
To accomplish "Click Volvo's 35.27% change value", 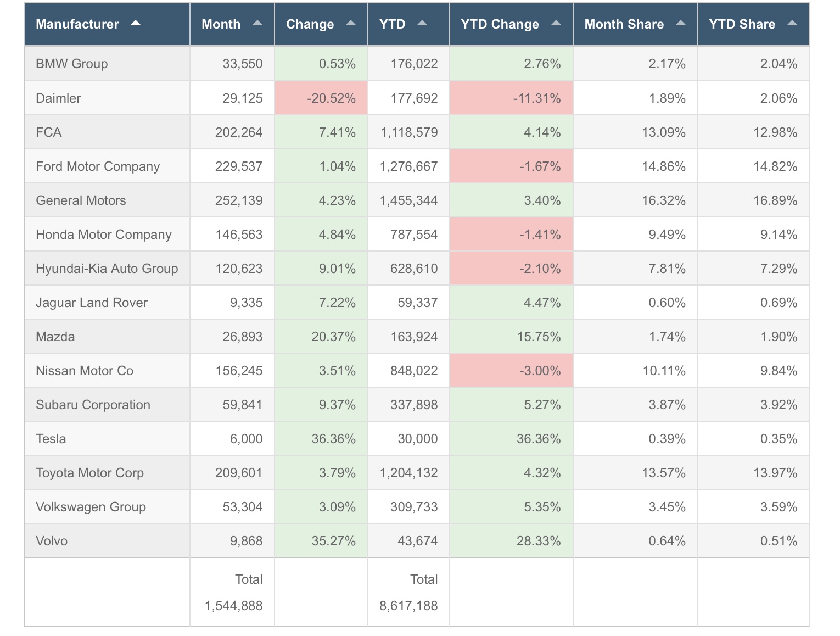I will point(333,541).
